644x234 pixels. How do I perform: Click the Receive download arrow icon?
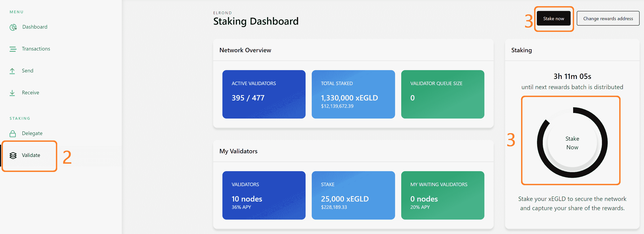click(x=12, y=93)
